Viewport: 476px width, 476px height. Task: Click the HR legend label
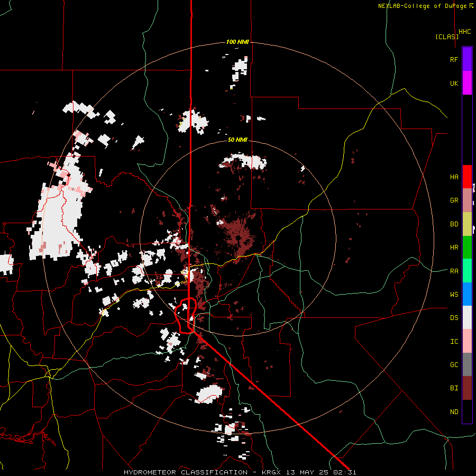click(x=454, y=248)
